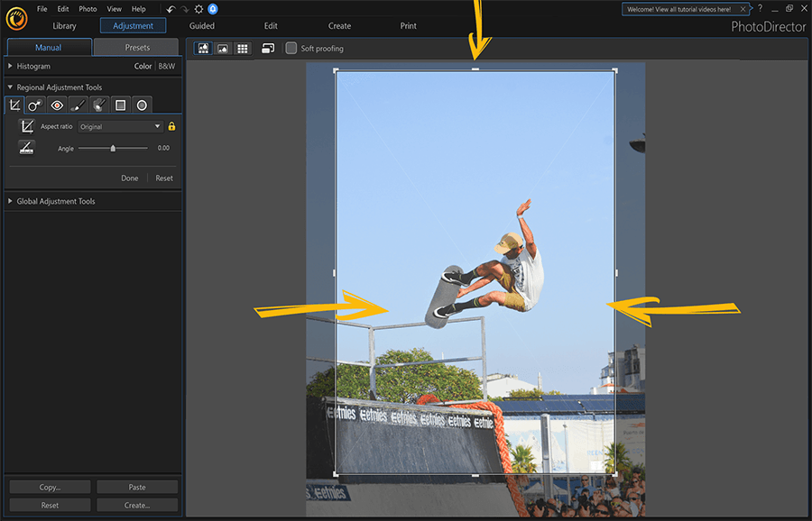
Task: Click the Paste button
Action: [x=136, y=486]
